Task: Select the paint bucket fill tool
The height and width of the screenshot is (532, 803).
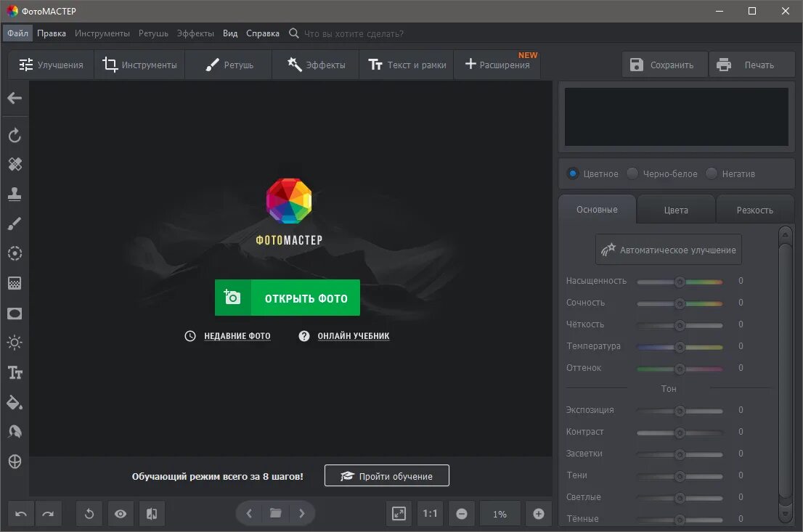Action: pyautogui.click(x=15, y=403)
